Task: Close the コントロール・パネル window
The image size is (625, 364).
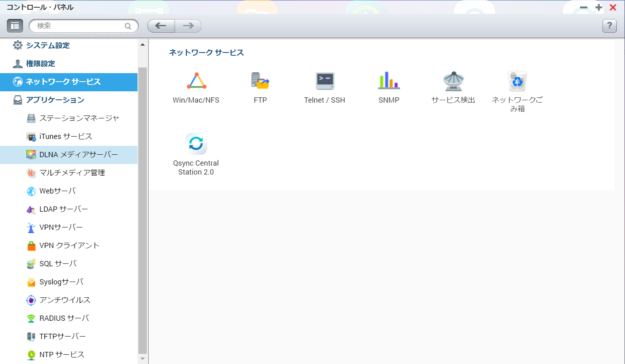Action: click(x=613, y=7)
